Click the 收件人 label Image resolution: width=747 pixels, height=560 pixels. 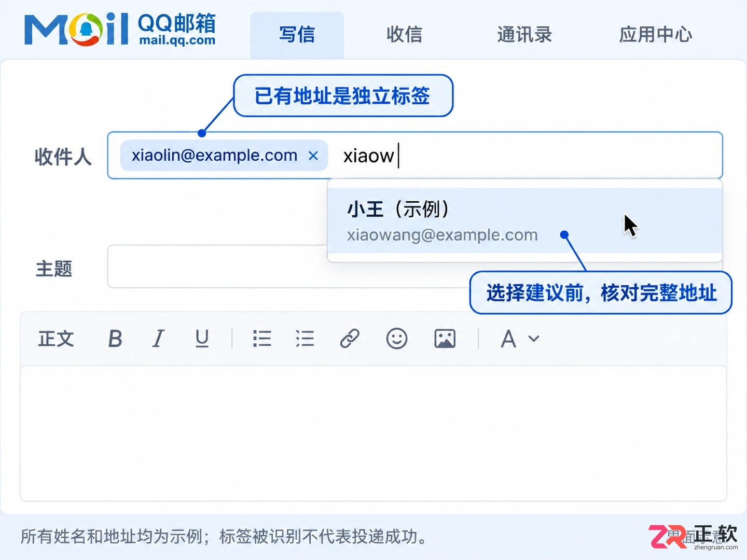pos(63,157)
